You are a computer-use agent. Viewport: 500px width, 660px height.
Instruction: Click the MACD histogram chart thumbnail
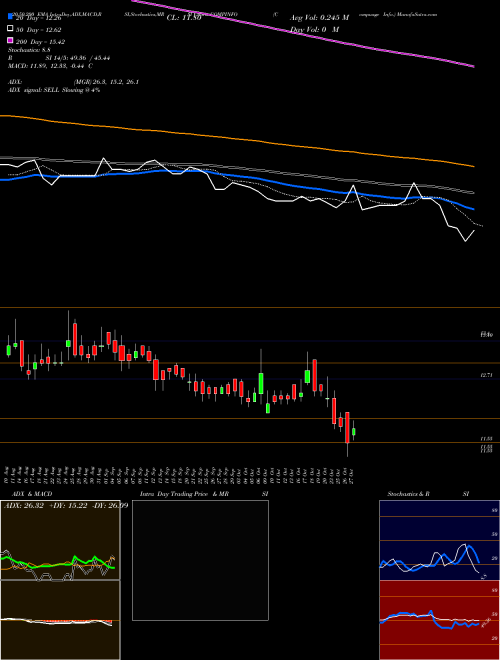click(x=60, y=620)
